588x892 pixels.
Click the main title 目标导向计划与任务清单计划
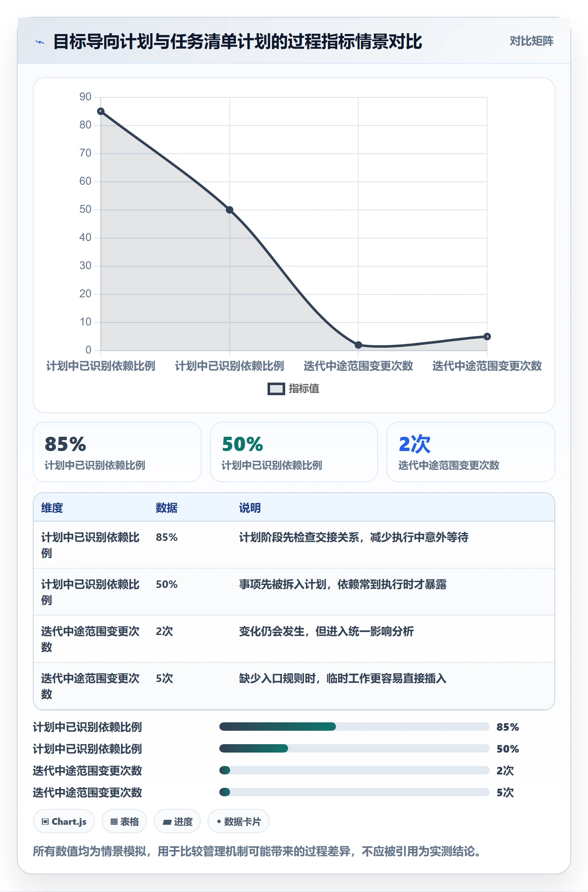[237, 42]
